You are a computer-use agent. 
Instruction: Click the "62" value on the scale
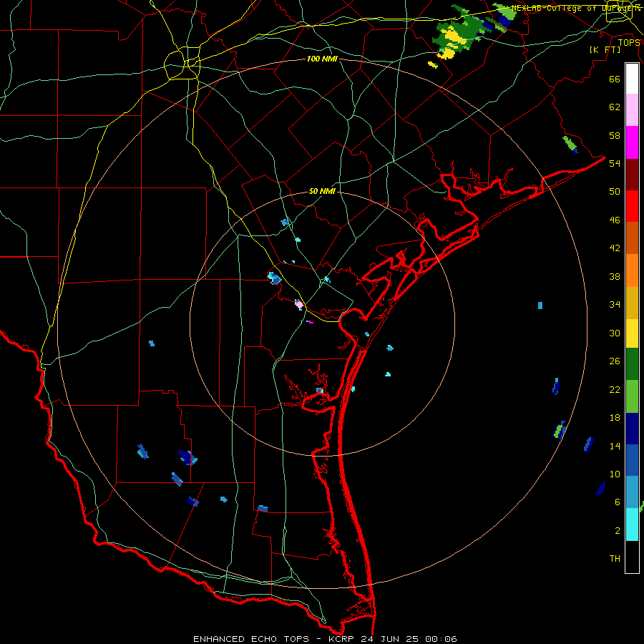pos(615,107)
